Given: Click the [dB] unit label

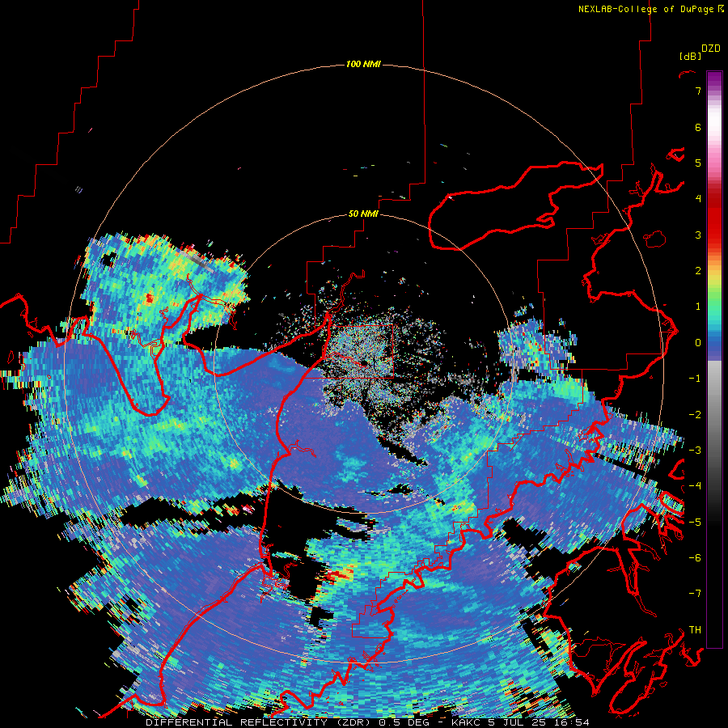Looking at the screenshot, I should click(x=691, y=56).
